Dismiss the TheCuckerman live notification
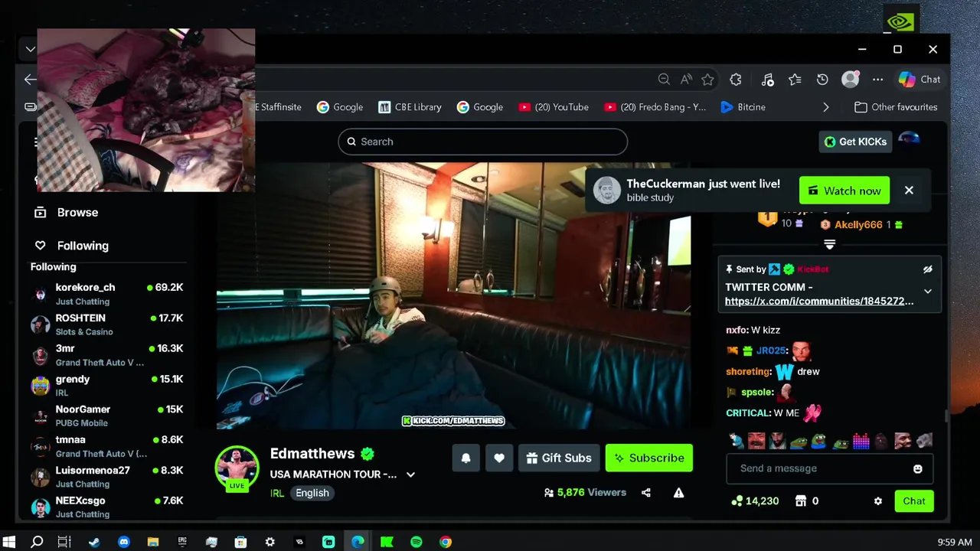 click(909, 191)
